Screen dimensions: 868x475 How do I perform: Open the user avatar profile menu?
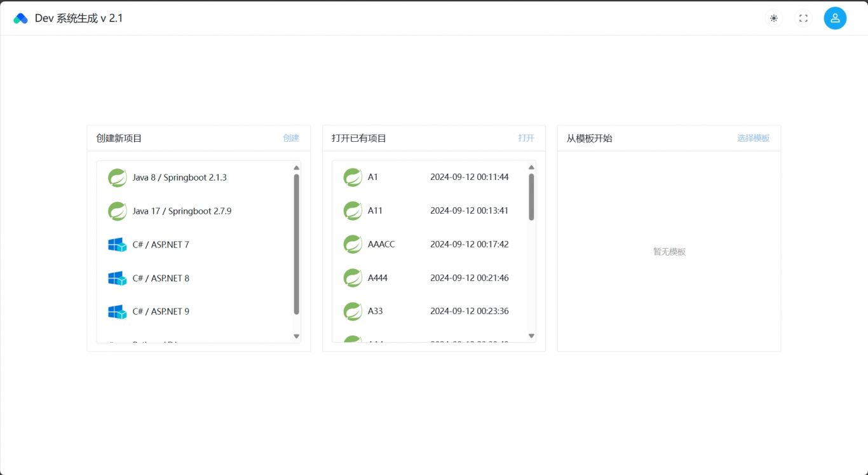coord(835,18)
